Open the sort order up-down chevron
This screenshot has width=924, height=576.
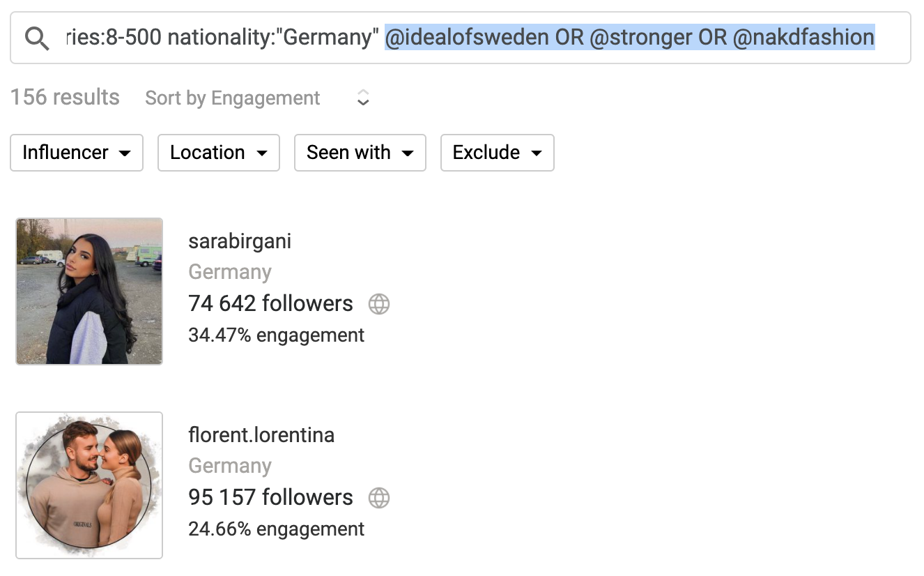pyautogui.click(x=363, y=98)
